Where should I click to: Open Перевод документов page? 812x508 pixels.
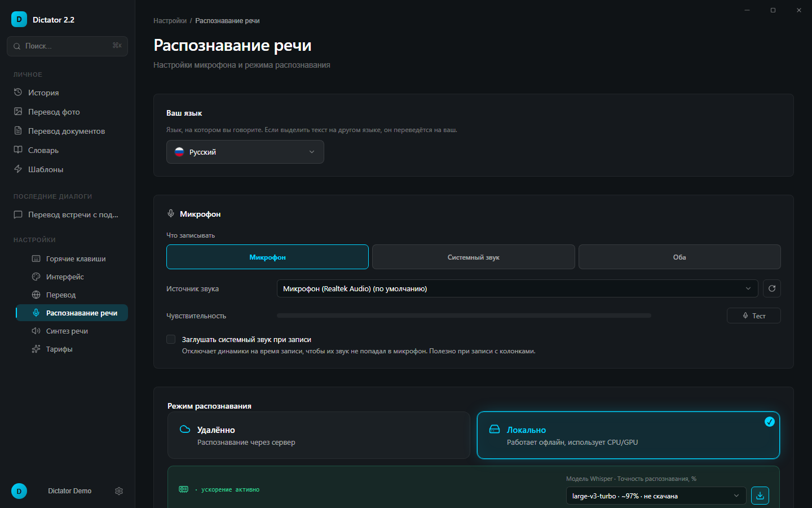[x=67, y=131]
